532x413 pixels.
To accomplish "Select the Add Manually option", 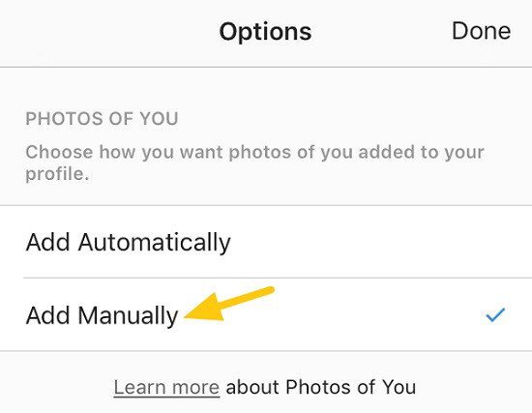I will pyautogui.click(x=266, y=314).
